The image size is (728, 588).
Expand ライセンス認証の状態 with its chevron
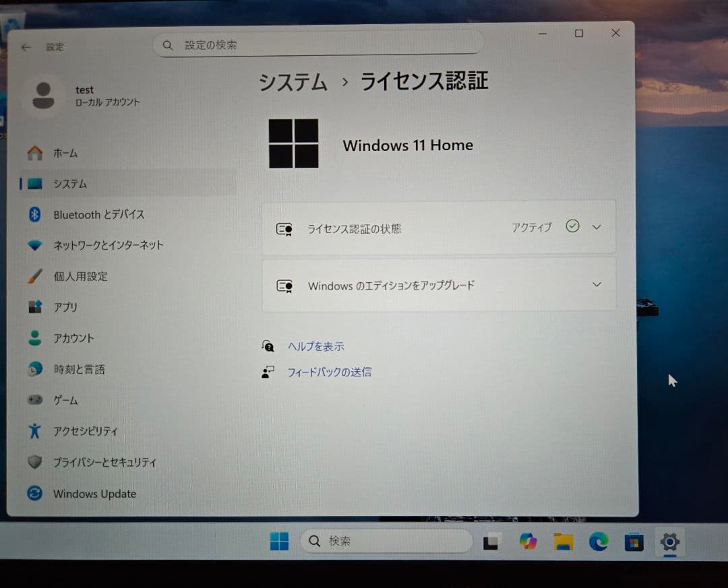coord(597,228)
